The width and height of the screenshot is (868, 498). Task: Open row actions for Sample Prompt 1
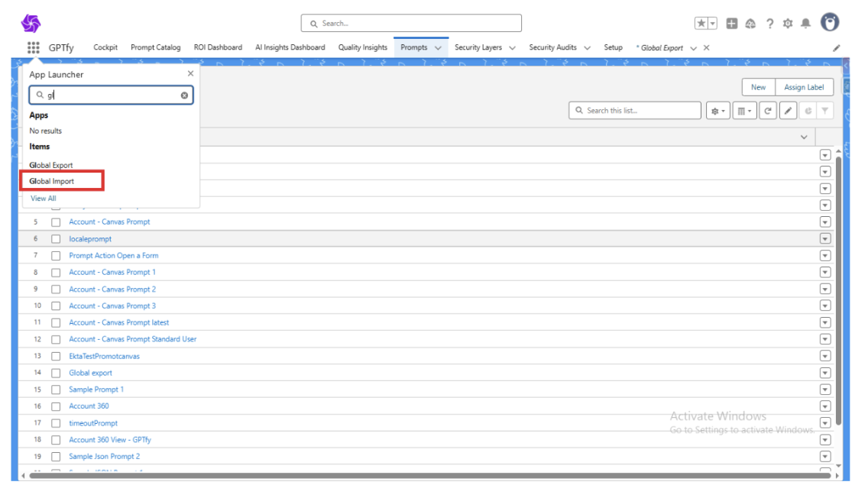pyautogui.click(x=824, y=390)
